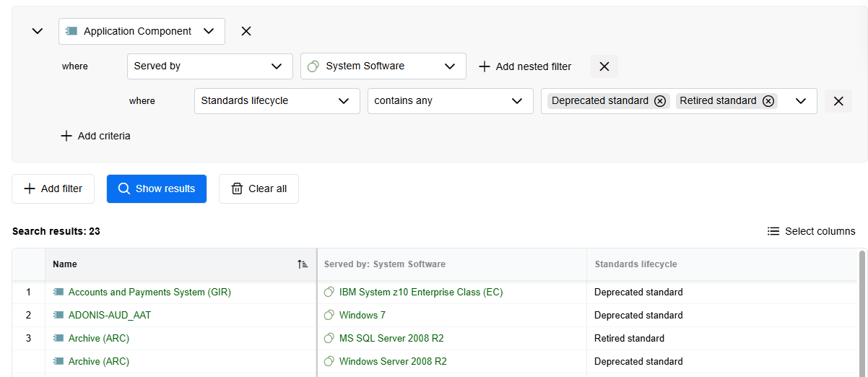Click Add nested filter
This screenshot has height=377, width=868.
525,66
